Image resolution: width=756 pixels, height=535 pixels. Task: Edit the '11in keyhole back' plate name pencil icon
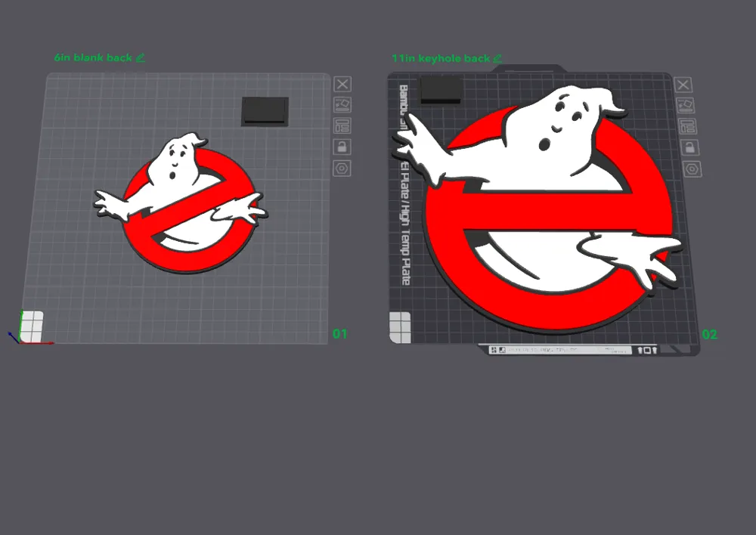pyautogui.click(x=497, y=59)
